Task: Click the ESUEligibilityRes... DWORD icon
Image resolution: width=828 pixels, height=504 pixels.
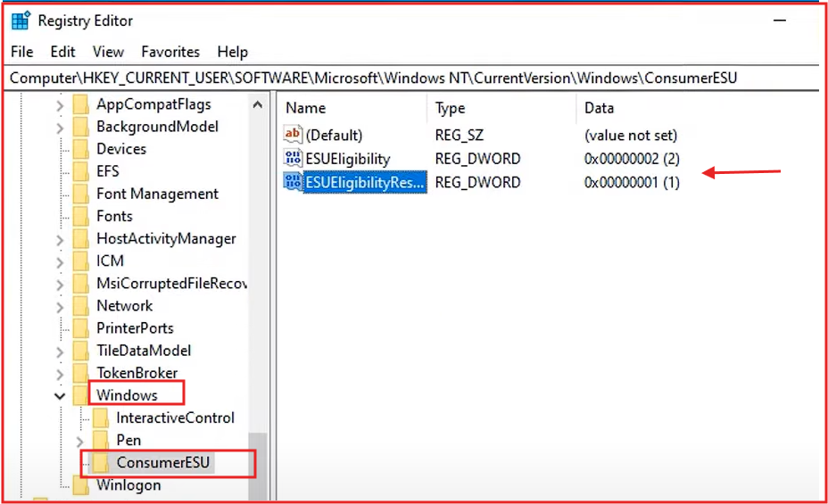Action: click(x=293, y=182)
